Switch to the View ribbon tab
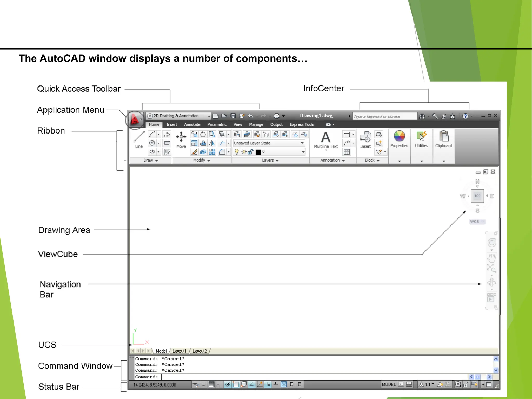The height and width of the screenshot is (399, 532). click(x=238, y=125)
